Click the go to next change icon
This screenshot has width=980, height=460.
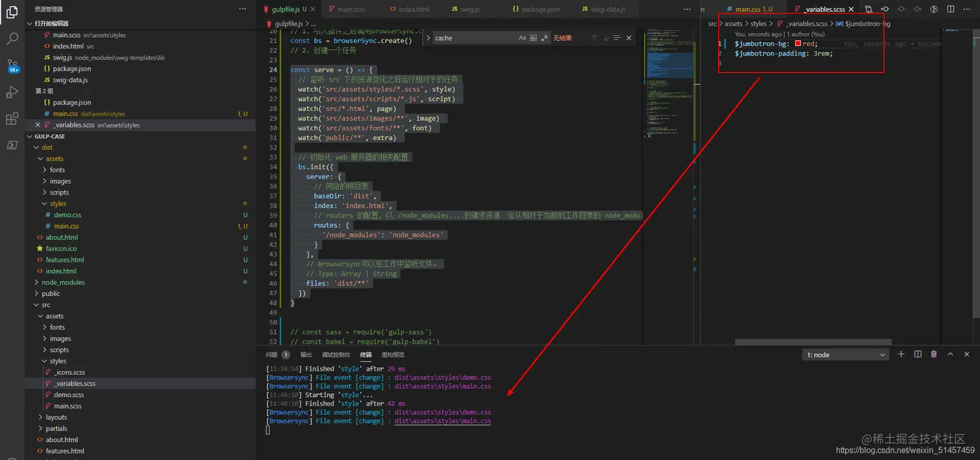coord(917,9)
